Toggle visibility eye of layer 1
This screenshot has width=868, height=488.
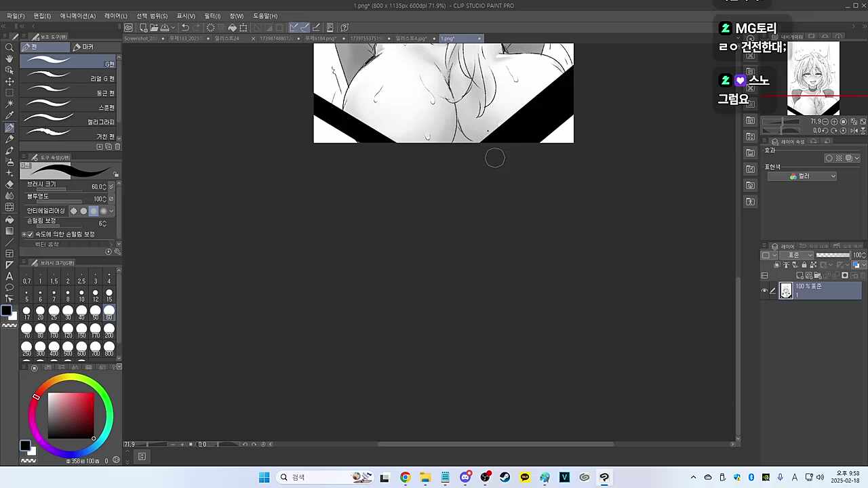point(765,291)
